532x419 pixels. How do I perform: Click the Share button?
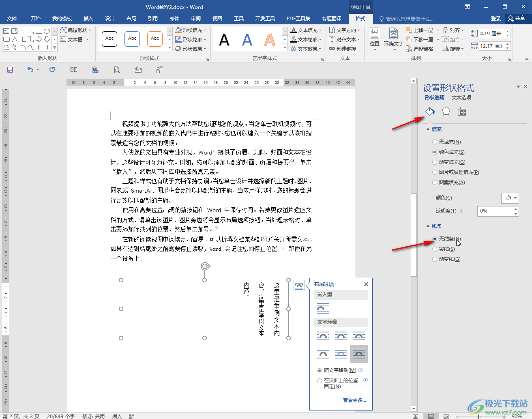[x=517, y=19]
